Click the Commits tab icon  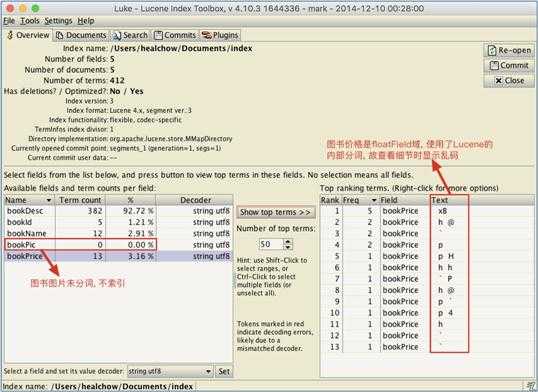click(x=158, y=35)
